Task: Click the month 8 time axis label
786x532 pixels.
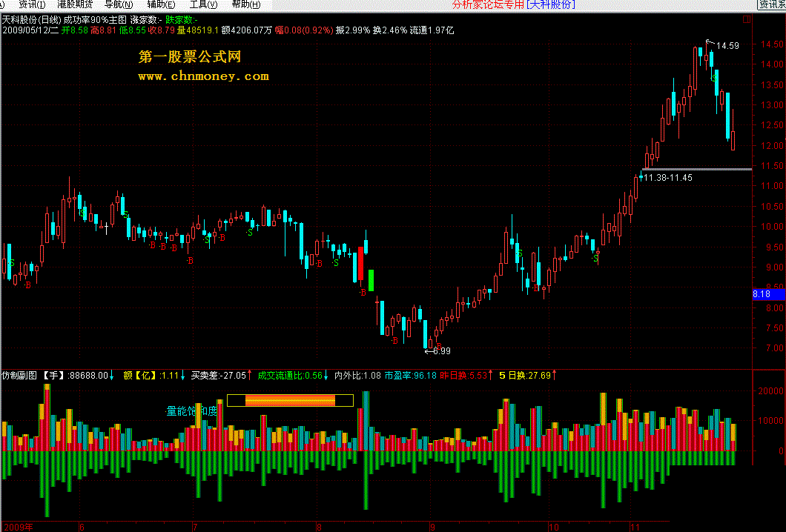Action: (x=319, y=527)
